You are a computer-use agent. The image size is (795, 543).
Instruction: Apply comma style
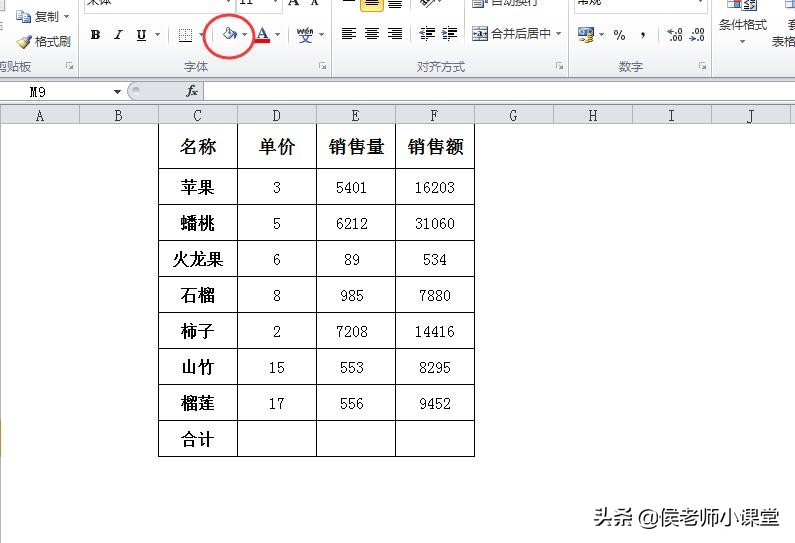[x=643, y=35]
